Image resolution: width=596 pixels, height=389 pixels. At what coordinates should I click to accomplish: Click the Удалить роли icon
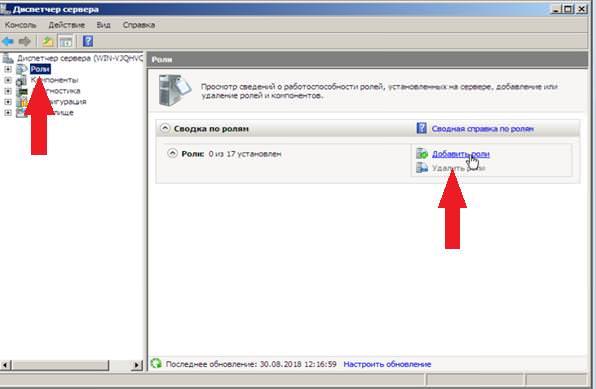[x=422, y=167]
